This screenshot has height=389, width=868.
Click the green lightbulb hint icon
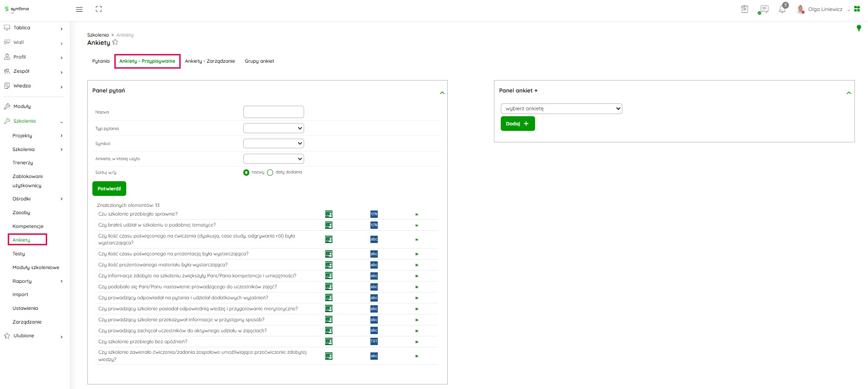pyautogui.click(x=858, y=28)
